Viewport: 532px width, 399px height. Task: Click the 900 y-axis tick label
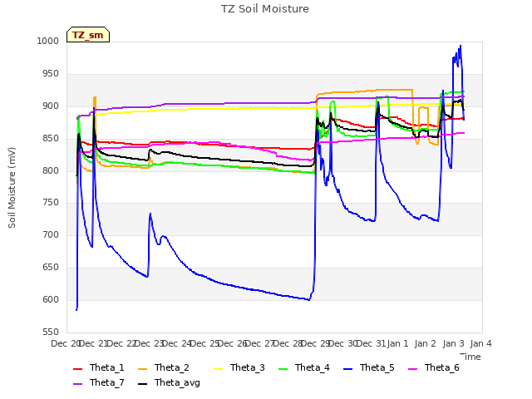51,106
